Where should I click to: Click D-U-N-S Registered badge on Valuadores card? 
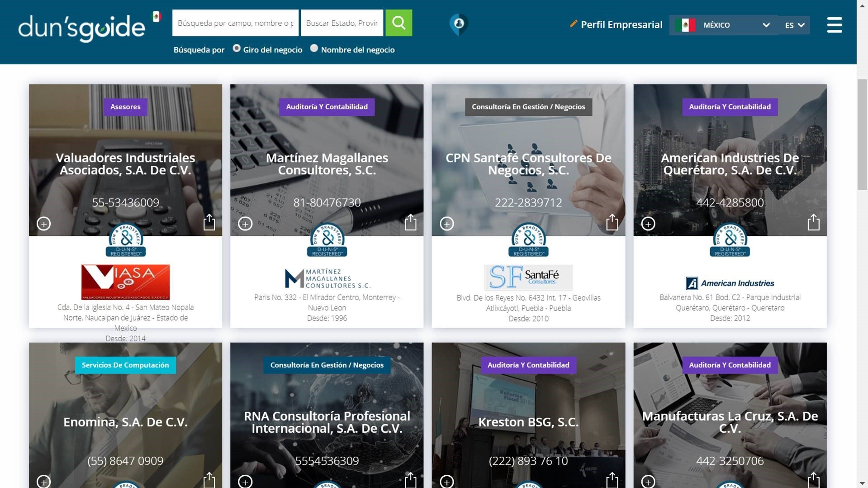[x=126, y=240]
